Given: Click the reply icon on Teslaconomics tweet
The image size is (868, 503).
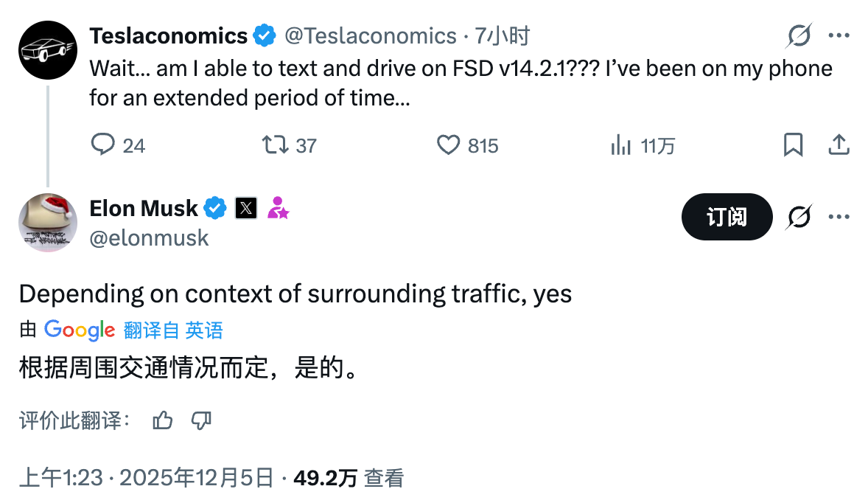Looking at the screenshot, I should coord(102,145).
